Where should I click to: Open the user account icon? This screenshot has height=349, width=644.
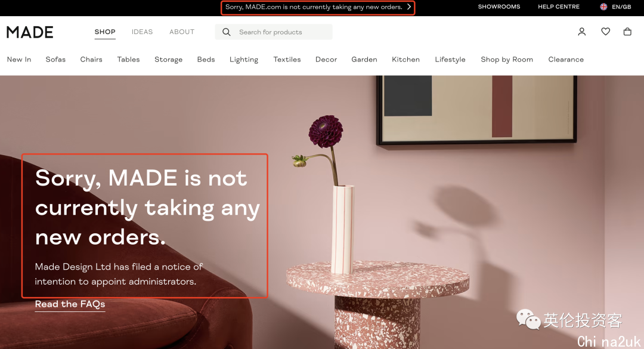(x=581, y=32)
